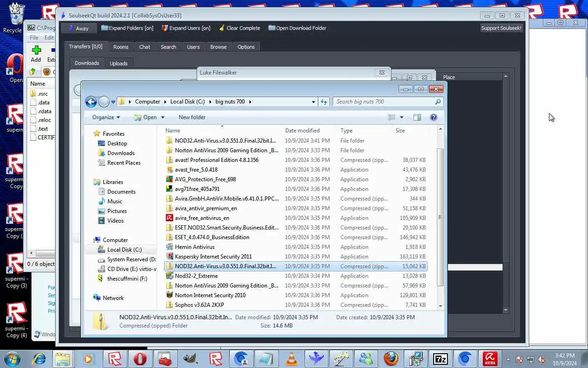Select thescuffmini (F:) drive
Image resolution: width=588 pixels, height=368 pixels.
pos(127,279)
